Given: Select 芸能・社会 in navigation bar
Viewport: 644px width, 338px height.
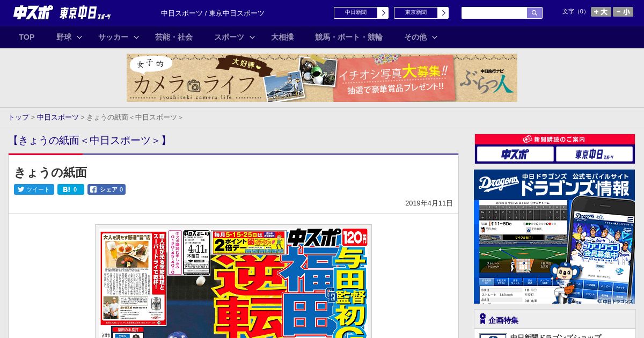Looking at the screenshot, I should [174, 37].
